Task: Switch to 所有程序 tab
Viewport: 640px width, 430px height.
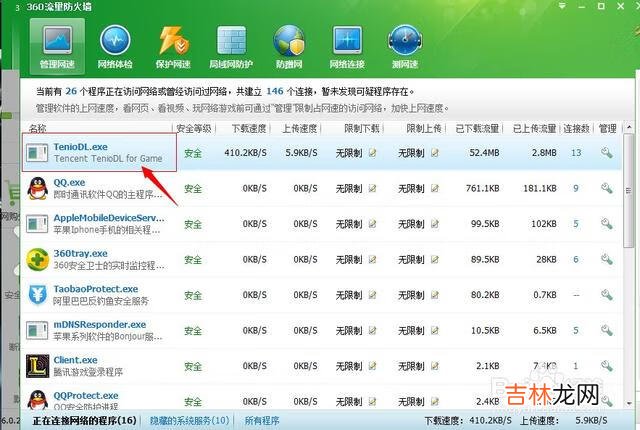Action: (262, 420)
